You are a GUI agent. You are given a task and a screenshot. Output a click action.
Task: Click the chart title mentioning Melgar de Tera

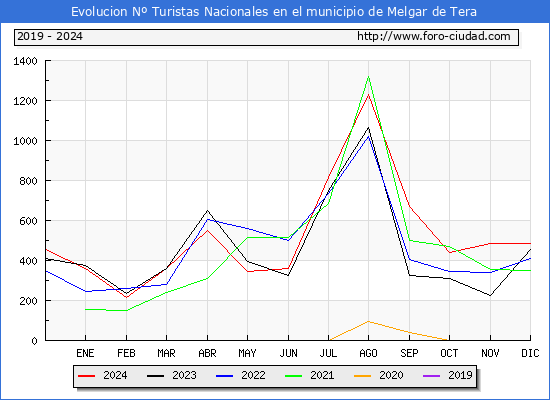(x=274, y=12)
